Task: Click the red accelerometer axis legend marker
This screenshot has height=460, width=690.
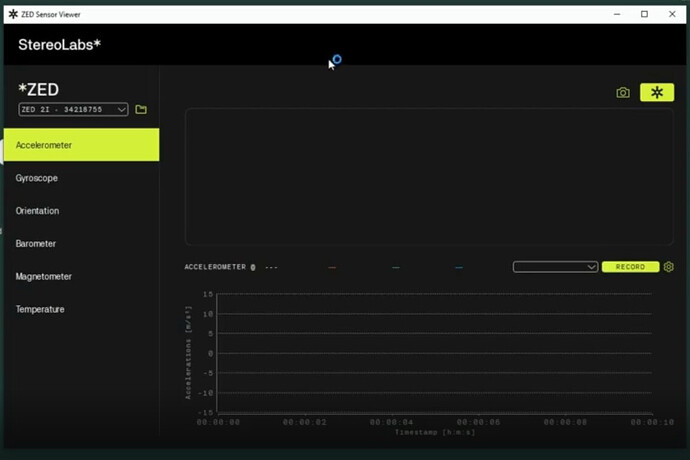Action: pos(332,268)
